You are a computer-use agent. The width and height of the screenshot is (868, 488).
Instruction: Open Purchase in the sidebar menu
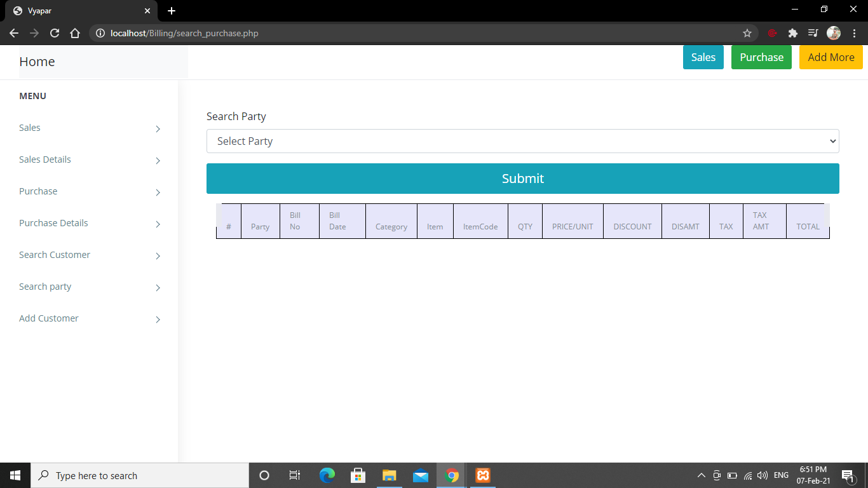click(x=38, y=191)
